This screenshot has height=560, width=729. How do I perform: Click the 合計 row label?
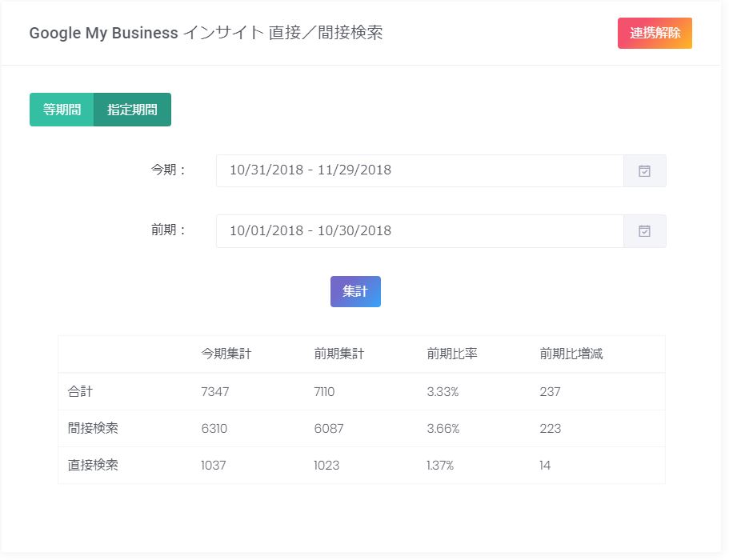tap(80, 391)
